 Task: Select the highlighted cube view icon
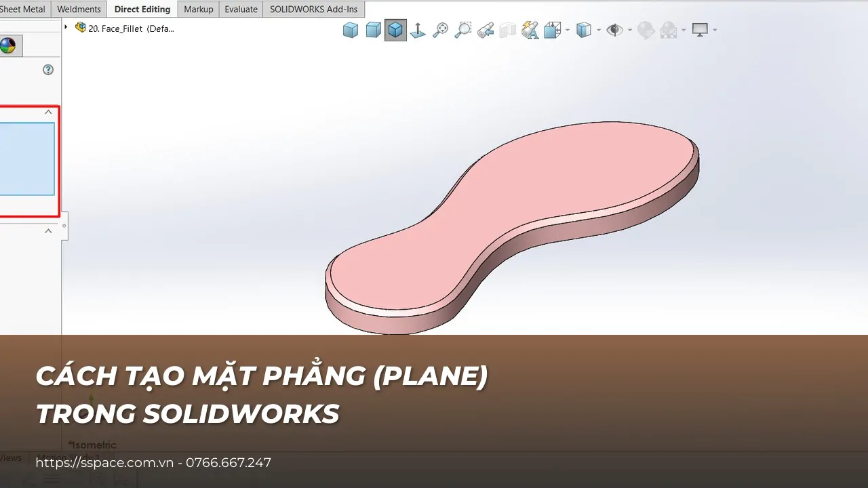[395, 30]
